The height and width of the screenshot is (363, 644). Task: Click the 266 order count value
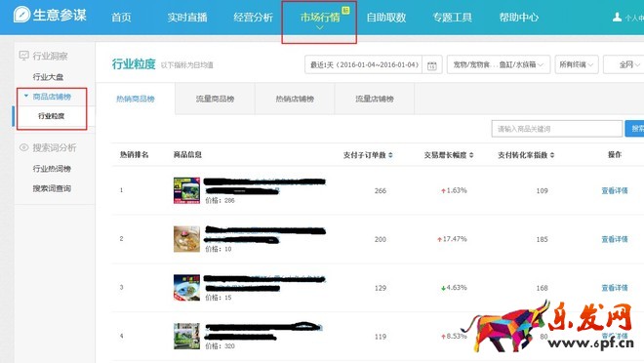[x=381, y=190]
